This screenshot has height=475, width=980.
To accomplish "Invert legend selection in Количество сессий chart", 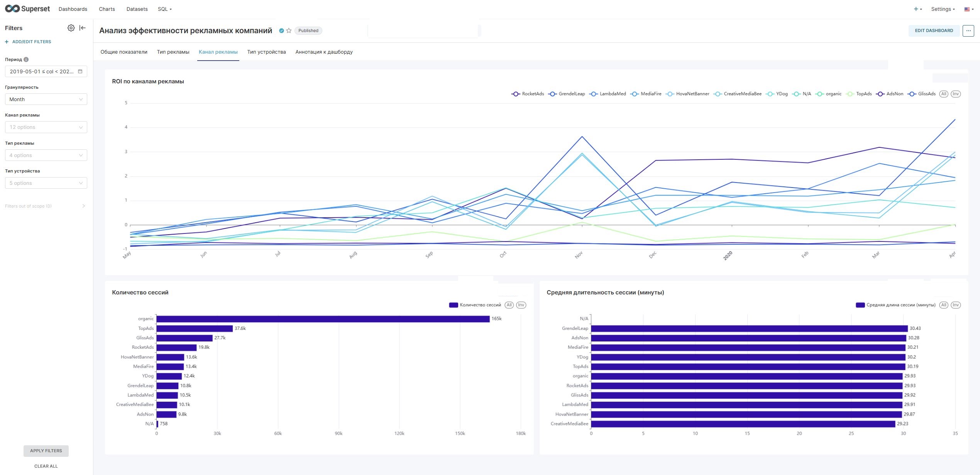I will pyautogui.click(x=521, y=305).
